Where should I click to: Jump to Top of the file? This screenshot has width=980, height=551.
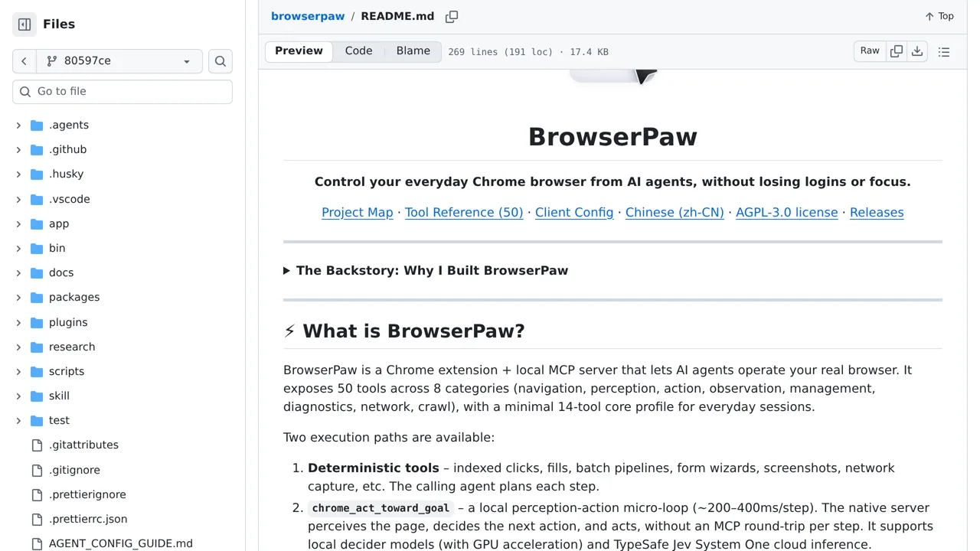coord(939,16)
